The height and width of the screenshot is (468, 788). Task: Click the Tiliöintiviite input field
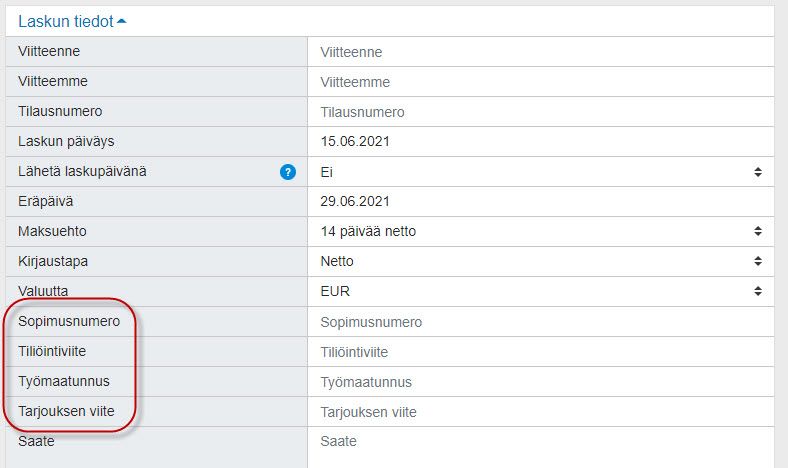(x=540, y=352)
